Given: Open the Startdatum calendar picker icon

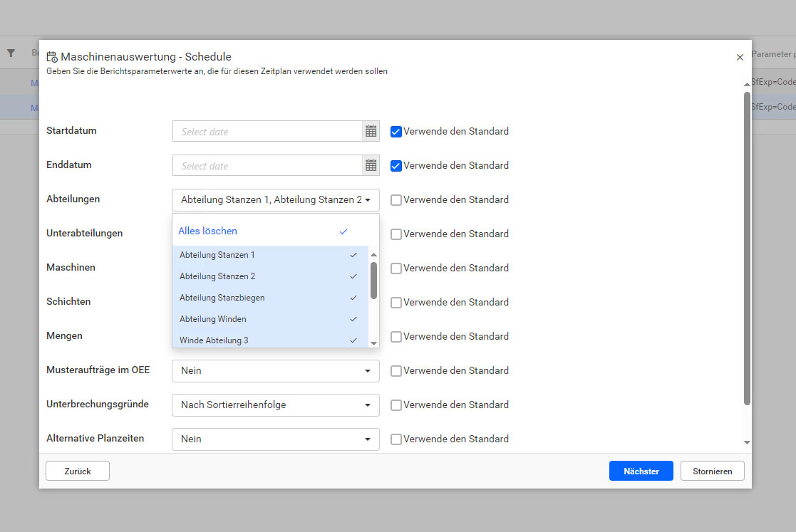Looking at the screenshot, I should click(x=371, y=131).
